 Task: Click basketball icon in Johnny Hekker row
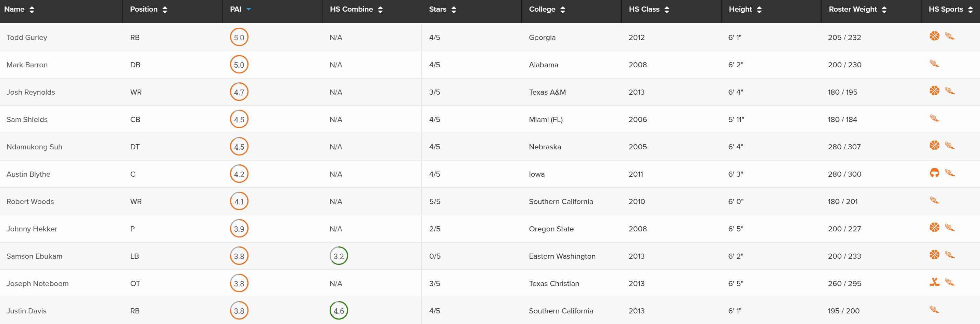pos(934,228)
